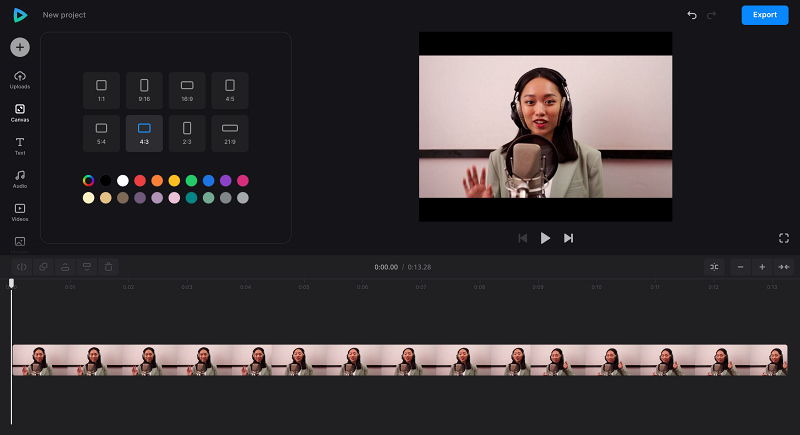The width and height of the screenshot is (800, 435).
Task: Click the round plus add button
Action: coord(20,47)
